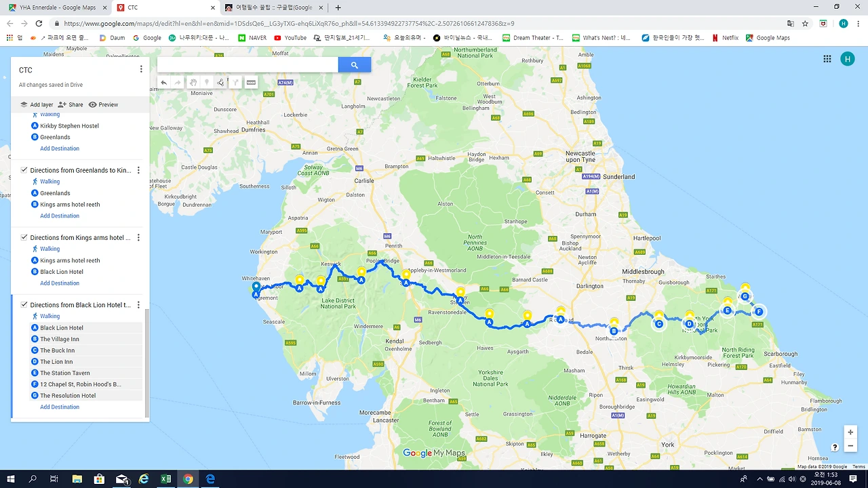Open CTC map title options menu
The width and height of the screenshot is (868, 488).
pos(141,69)
